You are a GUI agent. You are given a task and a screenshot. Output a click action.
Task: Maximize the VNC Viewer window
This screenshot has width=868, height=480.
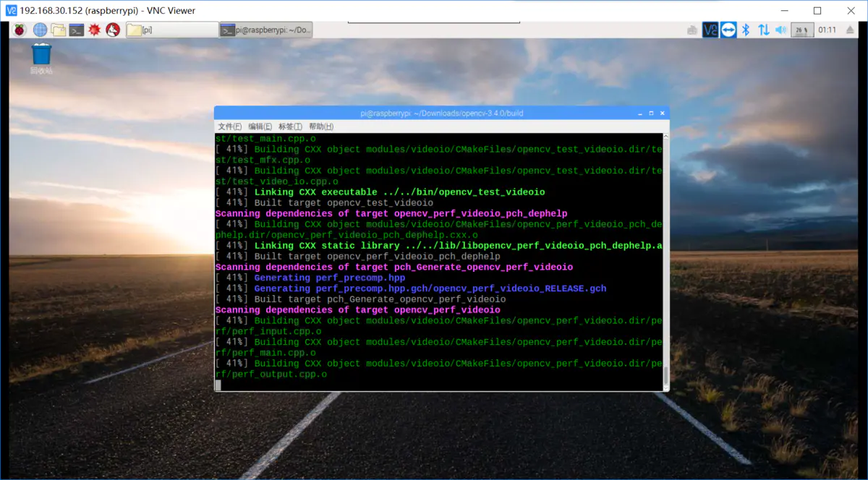817,10
